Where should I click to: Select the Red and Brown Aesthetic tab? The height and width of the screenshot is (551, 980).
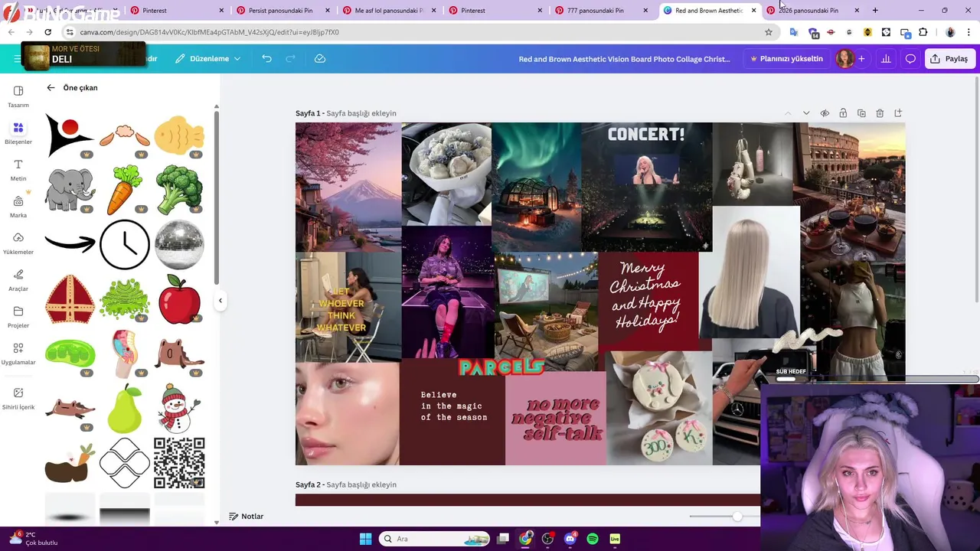709,11
